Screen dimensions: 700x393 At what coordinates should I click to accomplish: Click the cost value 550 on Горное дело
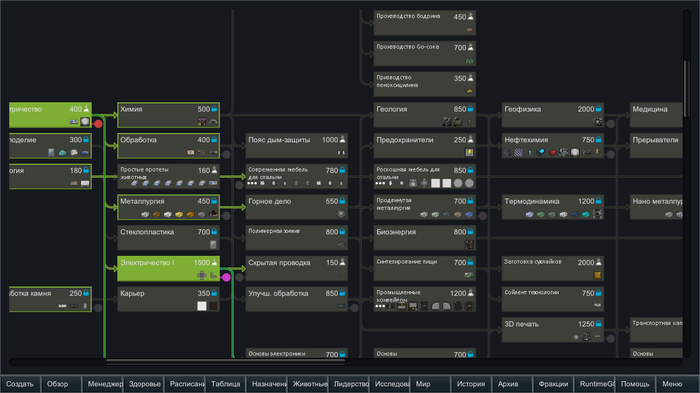tap(332, 201)
